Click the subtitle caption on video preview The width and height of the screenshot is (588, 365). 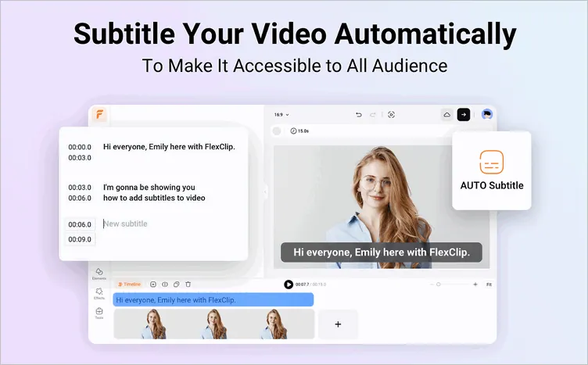pyautogui.click(x=382, y=252)
